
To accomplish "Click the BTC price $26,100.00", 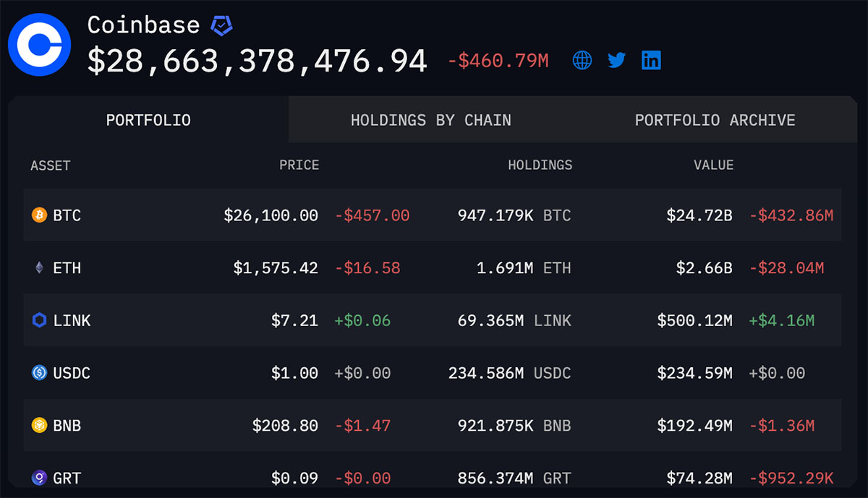I will [271, 215].
